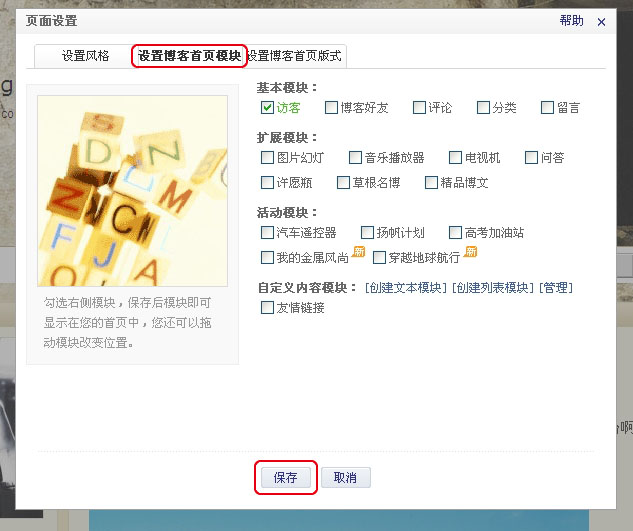633x531 pixels.
Task: Close the 页面设置 dialog with the X
Action: 601,22
